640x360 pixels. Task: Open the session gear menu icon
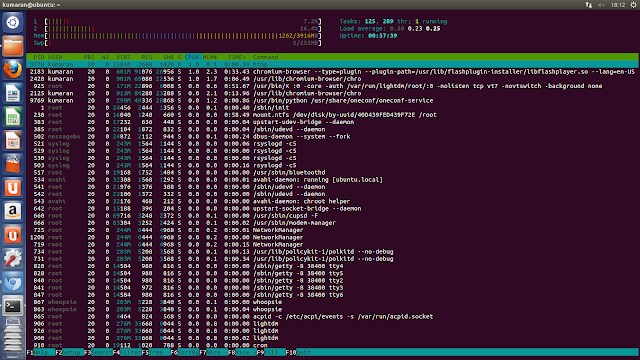(x=633, y=5)
